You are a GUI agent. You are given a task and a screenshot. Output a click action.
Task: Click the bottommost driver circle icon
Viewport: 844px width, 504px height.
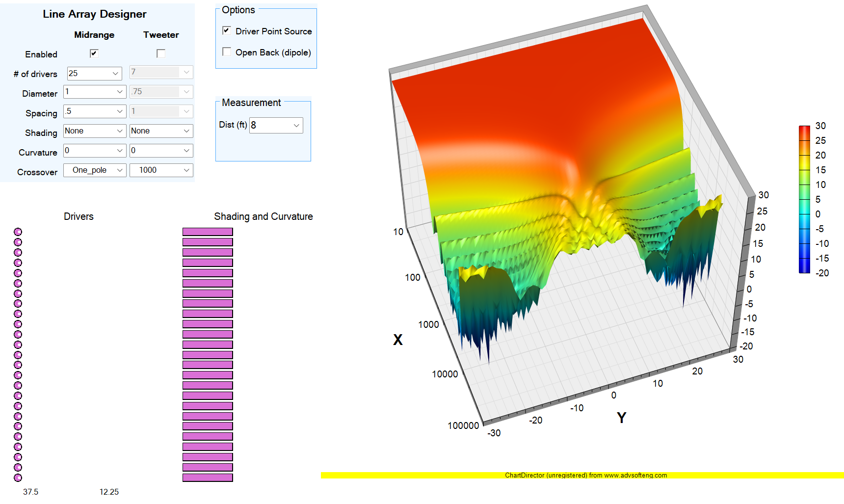tap(18, 477)
